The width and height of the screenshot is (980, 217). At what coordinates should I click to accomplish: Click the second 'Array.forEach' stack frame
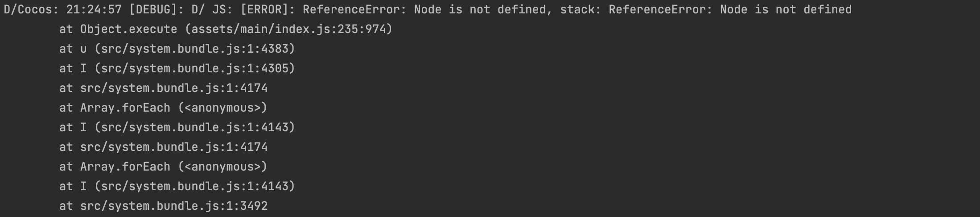[125, 167]
